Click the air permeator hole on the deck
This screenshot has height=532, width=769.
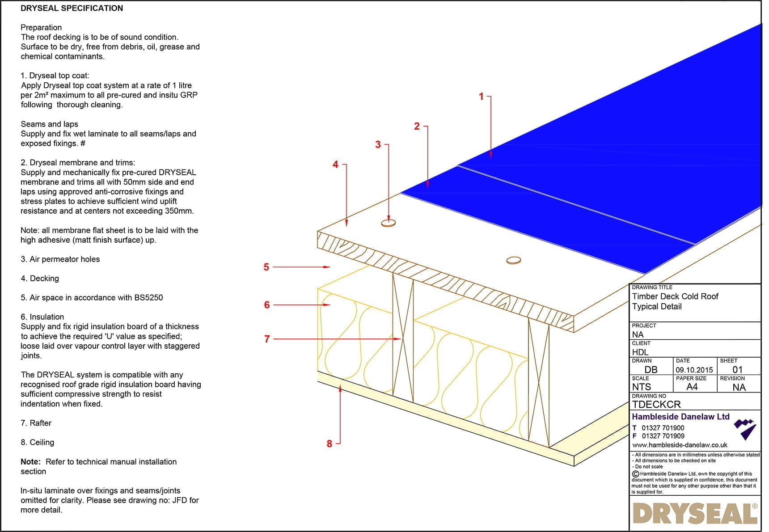pyautogui.click(x=388, y=221)
